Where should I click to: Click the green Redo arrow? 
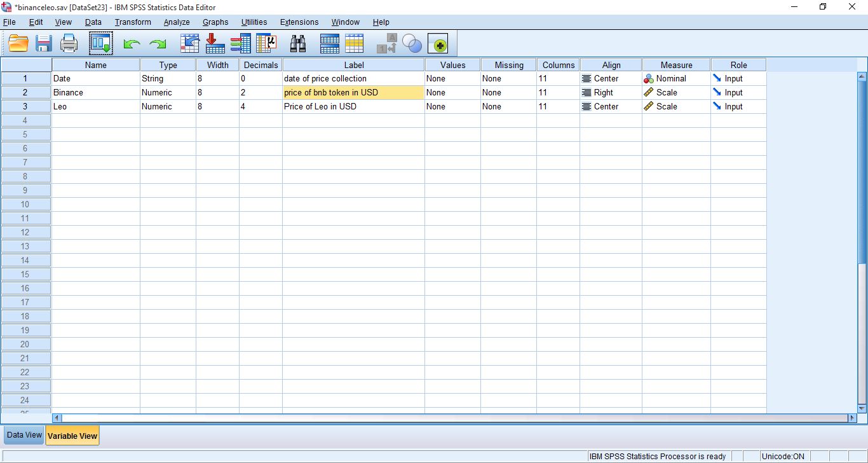157,45
